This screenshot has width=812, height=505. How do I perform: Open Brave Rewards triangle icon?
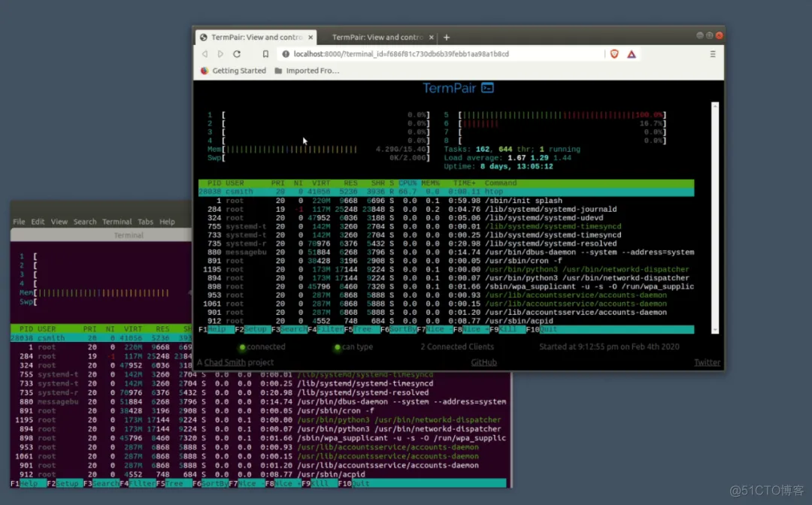pos(632,54)
